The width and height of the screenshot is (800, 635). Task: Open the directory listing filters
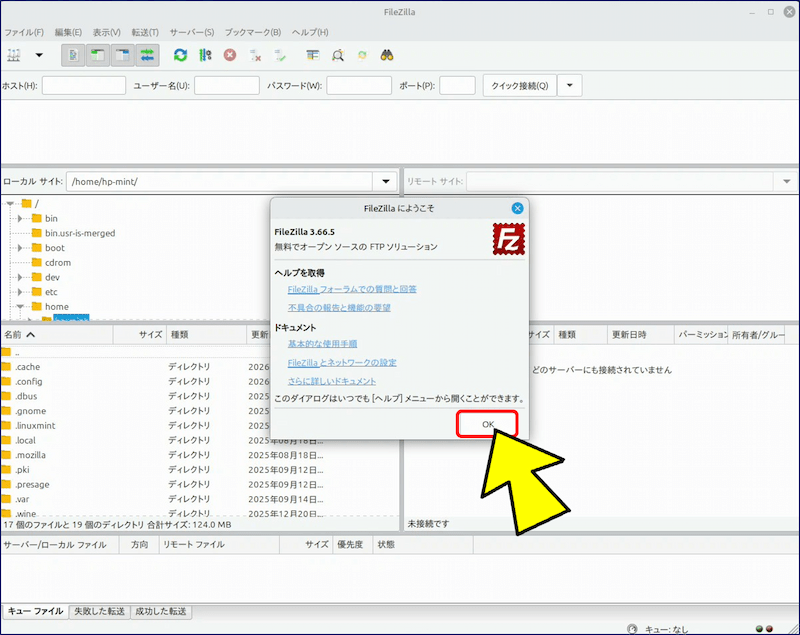[x=313, y=56]
